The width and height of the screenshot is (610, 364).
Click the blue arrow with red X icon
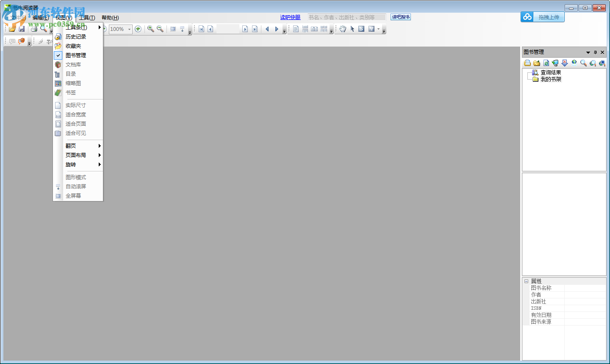click(565, 63)
